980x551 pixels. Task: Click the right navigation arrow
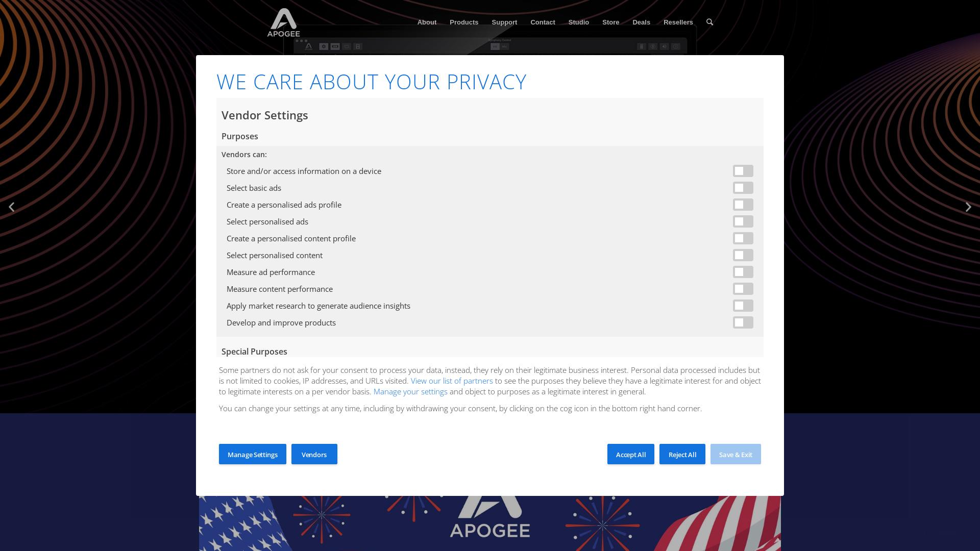968,207
